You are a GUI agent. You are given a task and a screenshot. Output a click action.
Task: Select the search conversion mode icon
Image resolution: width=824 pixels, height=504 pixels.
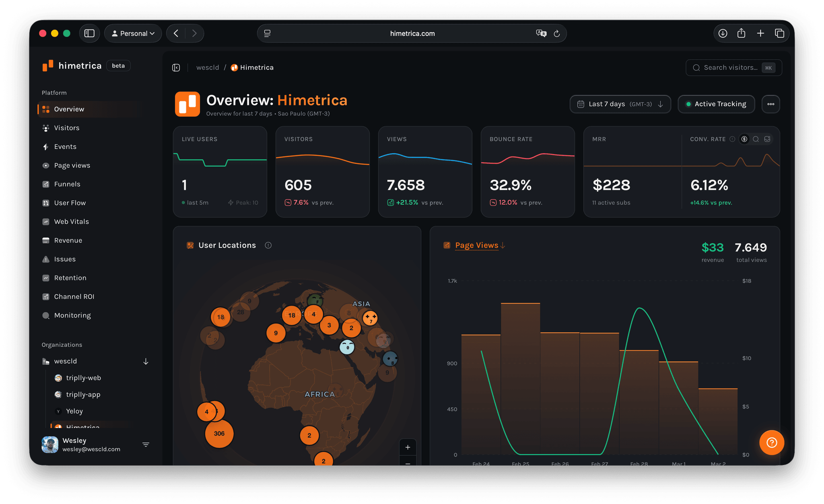coord(756,139)
